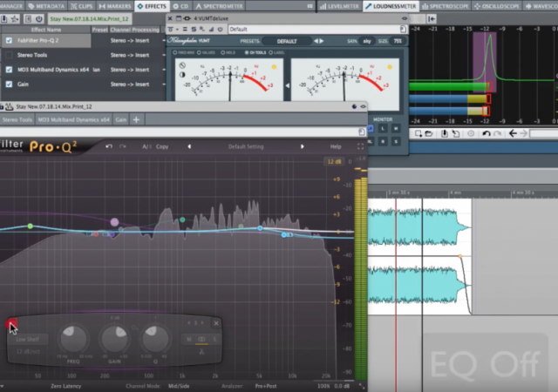The width and height of the screenshot is (558, 392).
Task: Open the Metadata tab
Action: click(46, 6)
